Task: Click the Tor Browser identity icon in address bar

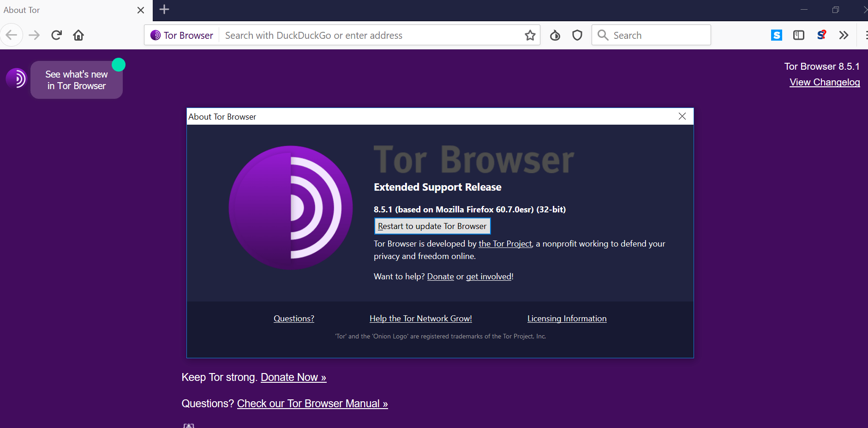Action: click(156, 35)
